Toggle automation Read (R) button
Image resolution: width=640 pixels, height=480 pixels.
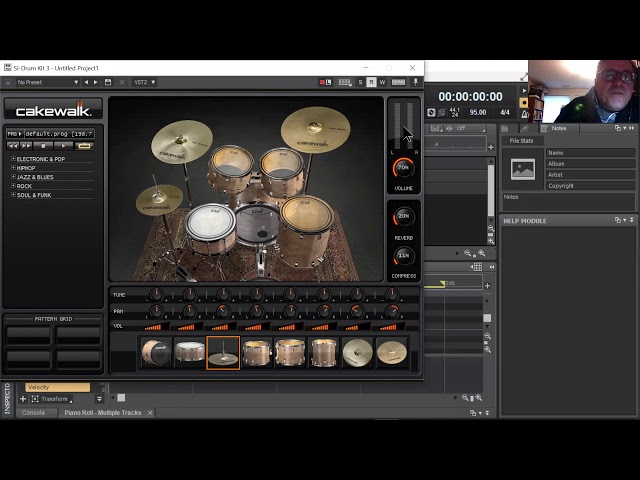click(371, 82)
